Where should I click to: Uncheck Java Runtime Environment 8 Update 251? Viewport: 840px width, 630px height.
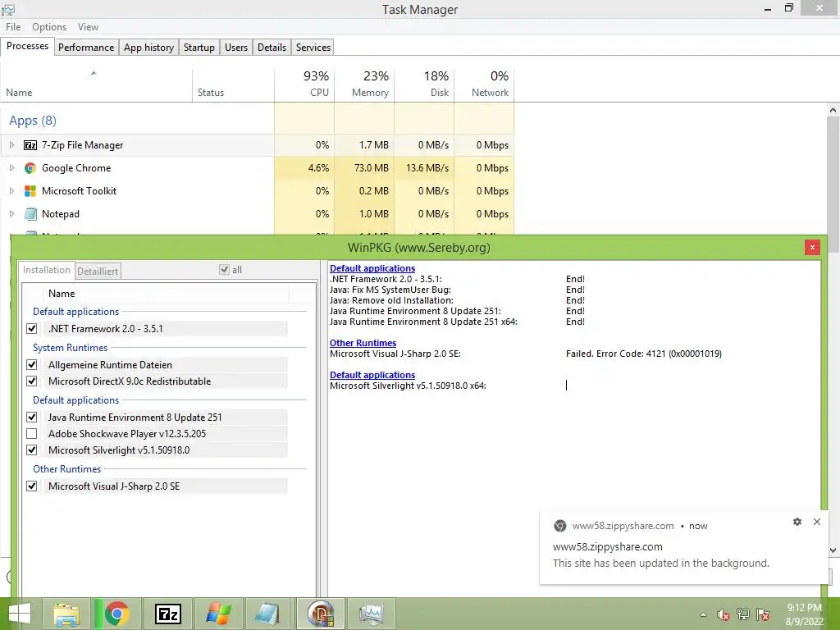[32, 418]
